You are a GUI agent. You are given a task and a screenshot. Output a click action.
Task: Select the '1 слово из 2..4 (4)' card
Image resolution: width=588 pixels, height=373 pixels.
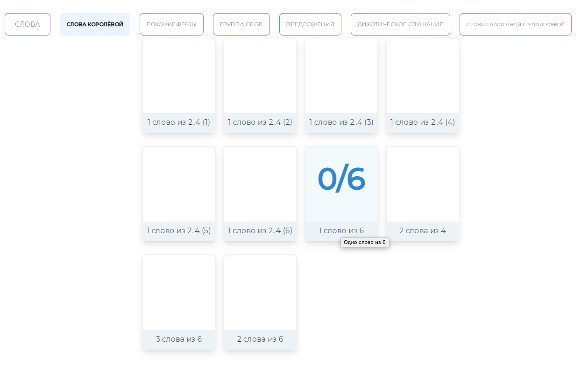(423, 85)
